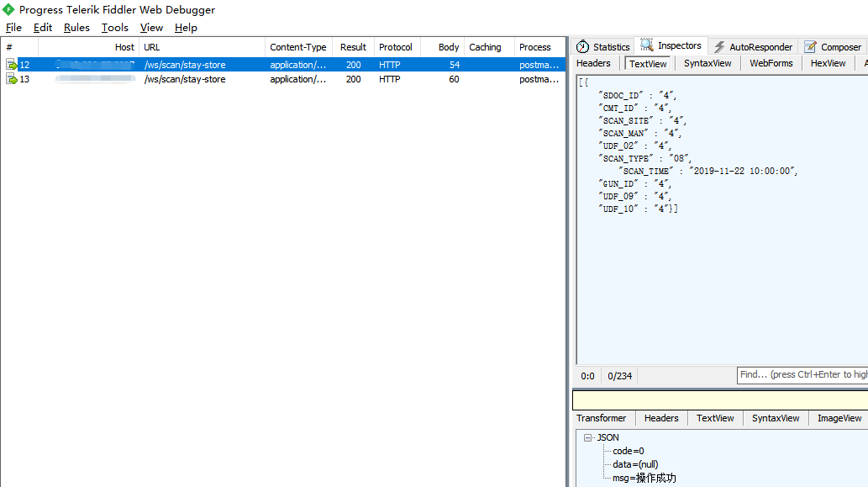Click the Fiddler application icon in the title bar
868x487 pixels.
(x=8, y=9)
